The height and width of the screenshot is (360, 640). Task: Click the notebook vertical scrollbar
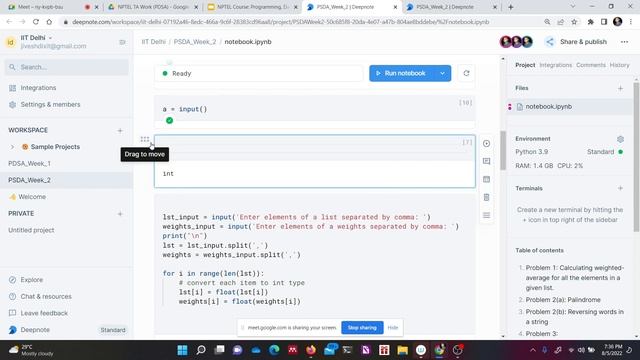click(x=503, y=150)
